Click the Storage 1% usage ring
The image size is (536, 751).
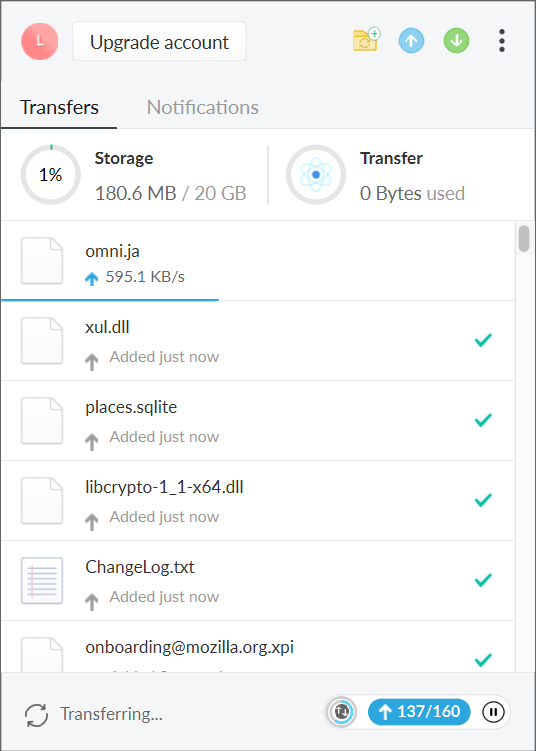pos(51,174)
